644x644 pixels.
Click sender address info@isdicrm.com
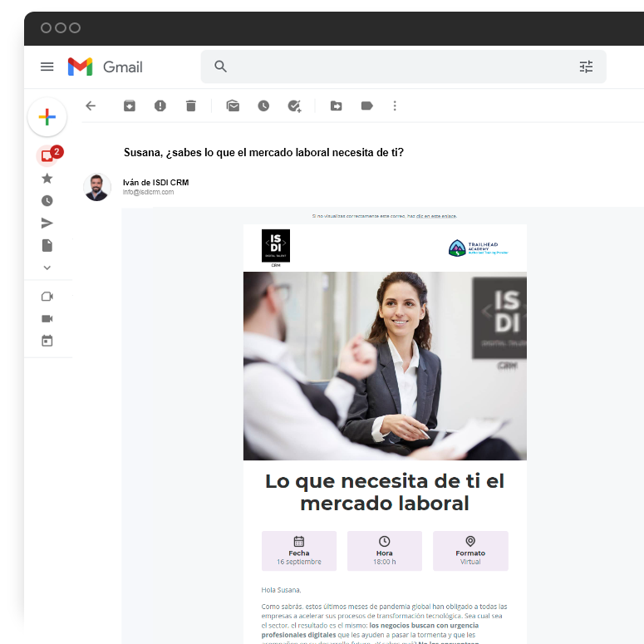tap(148, 192)
